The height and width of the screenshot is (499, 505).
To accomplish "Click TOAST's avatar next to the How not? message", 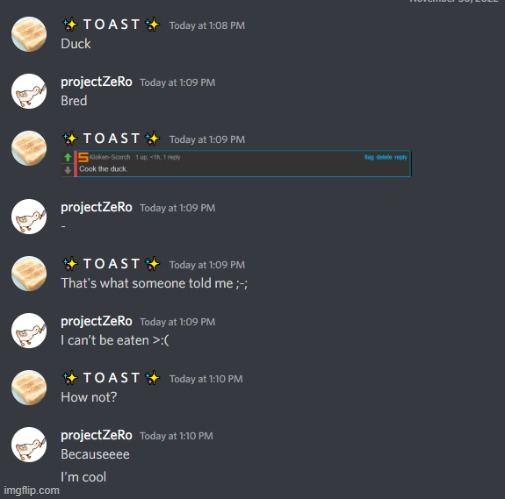I will tap(29, 387).
